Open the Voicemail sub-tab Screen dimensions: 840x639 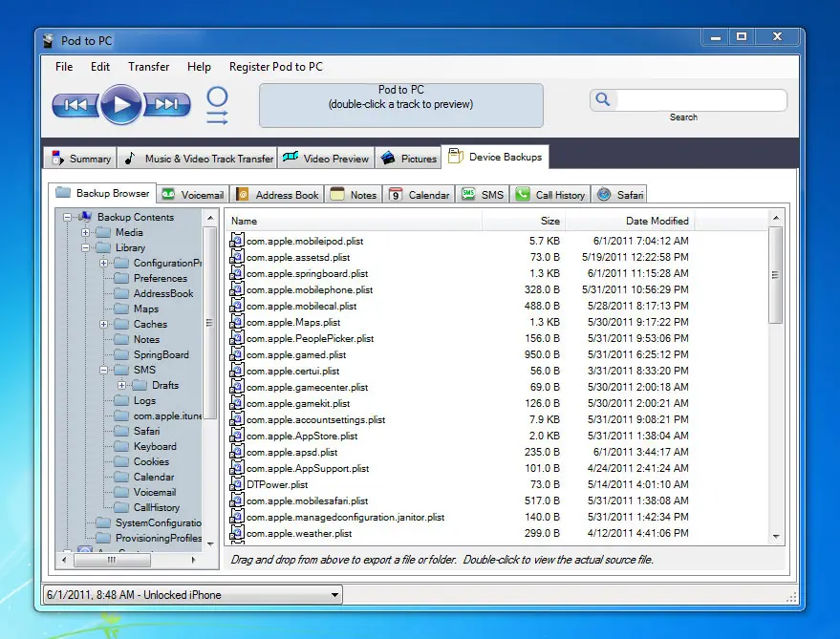coord(193,195)
